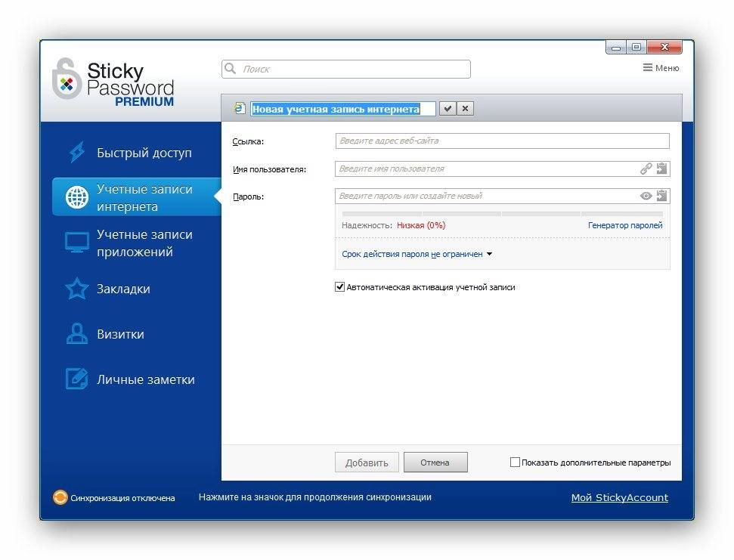The image size is (734, 560).
Task: Close the Sticky Password window
Action: point(664,47)
